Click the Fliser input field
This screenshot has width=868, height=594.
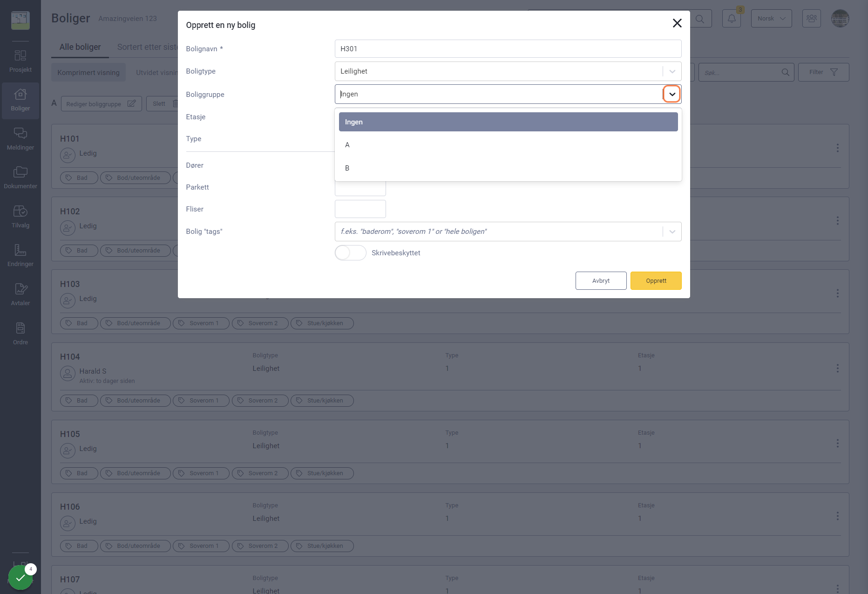coord(360,209)
